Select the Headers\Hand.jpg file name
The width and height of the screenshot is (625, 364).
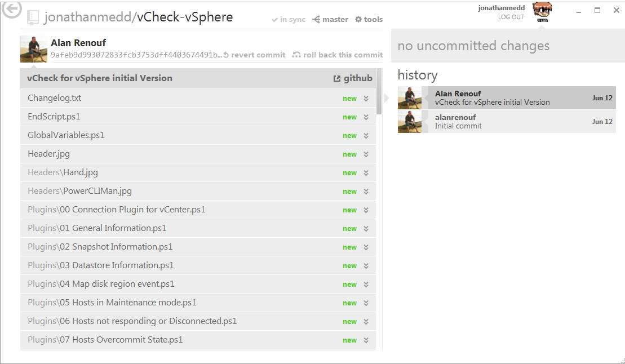click(x=63, y=172)
